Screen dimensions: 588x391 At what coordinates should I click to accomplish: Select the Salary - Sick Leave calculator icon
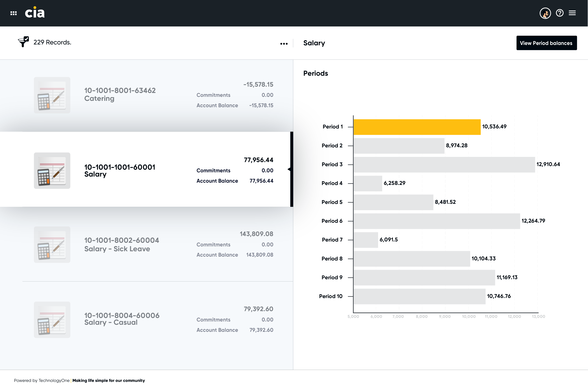coord(52,245)
